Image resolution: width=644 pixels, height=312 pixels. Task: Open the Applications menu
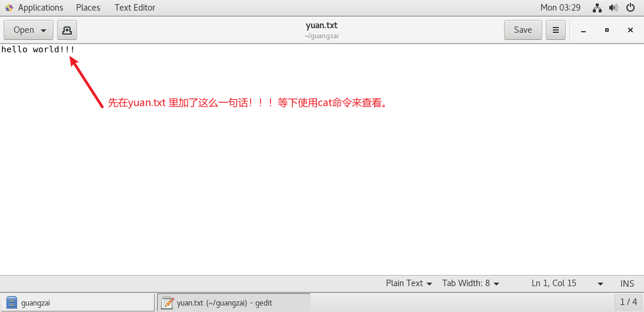(41, 8)
